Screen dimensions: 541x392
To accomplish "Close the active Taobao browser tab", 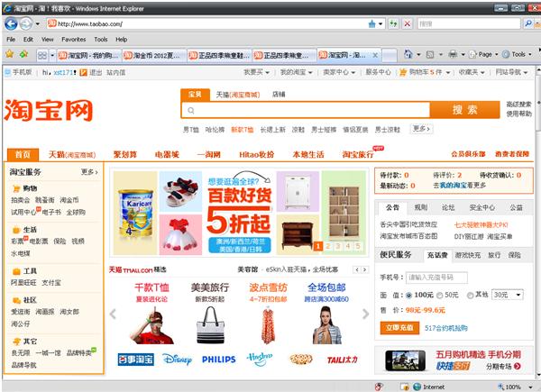I will tap(375, 55).
